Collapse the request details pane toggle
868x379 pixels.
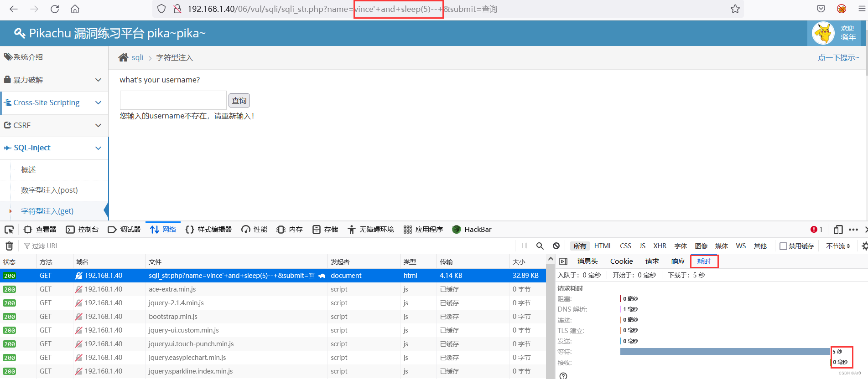click(563, 261)
